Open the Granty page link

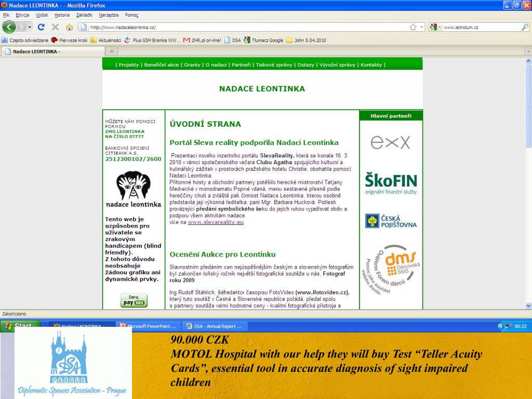[x=192, y=65]
